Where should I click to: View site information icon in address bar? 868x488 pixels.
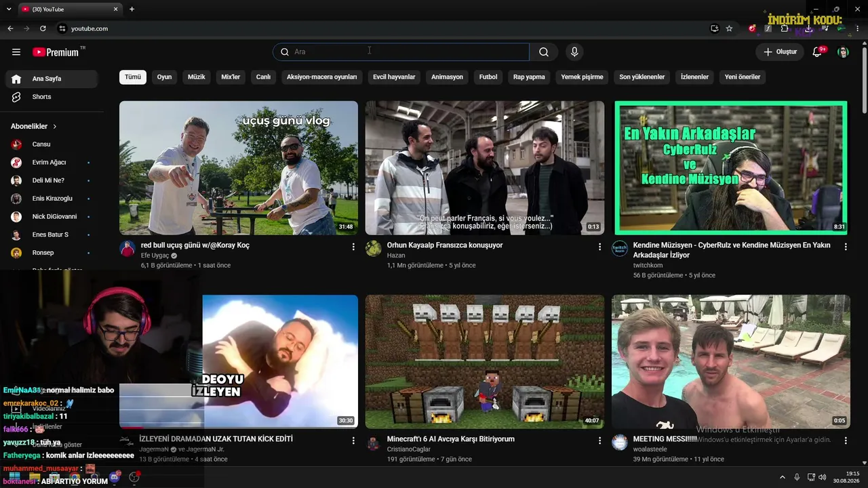pos(62,28)
